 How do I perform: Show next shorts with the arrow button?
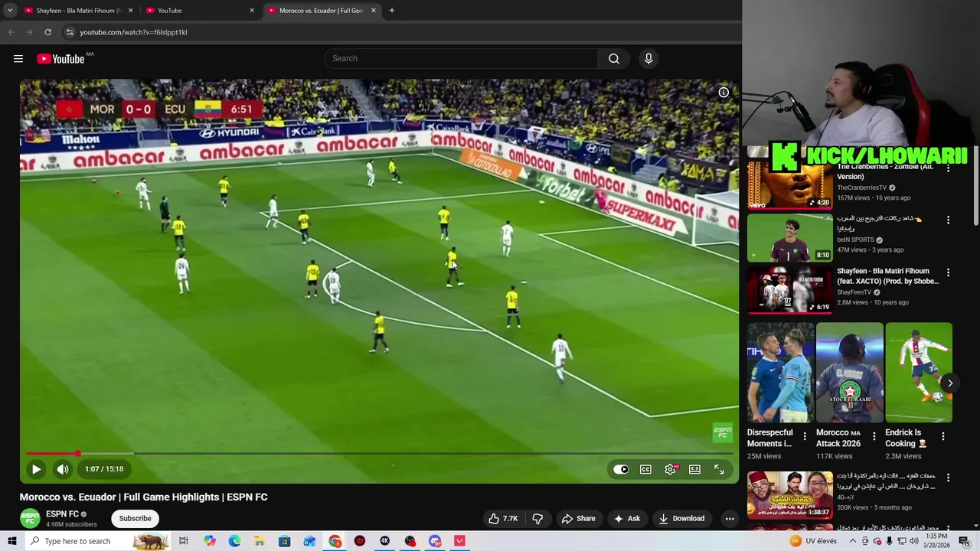pos(950,383)
